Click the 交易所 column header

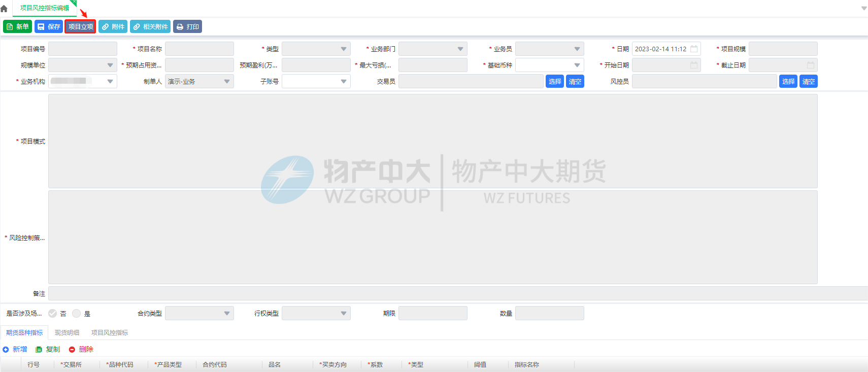point(71,364)
